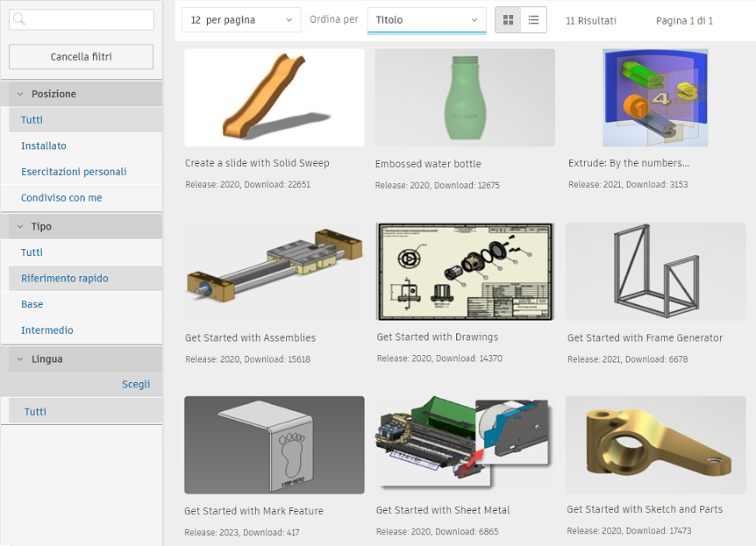
Task: Open the Extrude By the numbers thumbnail
Action: pyautogui.click(x=655, y=97)
